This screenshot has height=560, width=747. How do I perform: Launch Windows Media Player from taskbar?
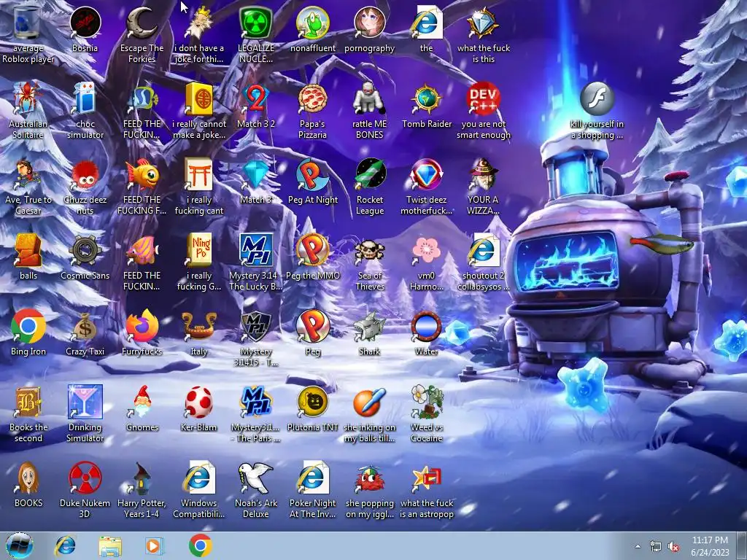pos(154,545)
